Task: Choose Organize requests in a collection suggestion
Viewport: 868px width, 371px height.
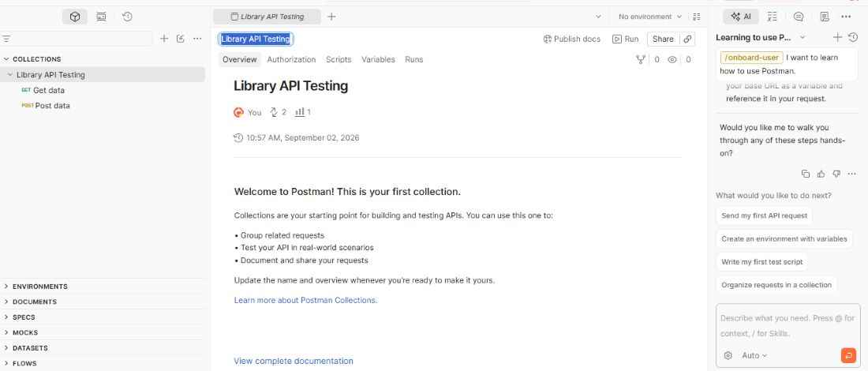Action: pyautogui.click(x=776, y=285)
